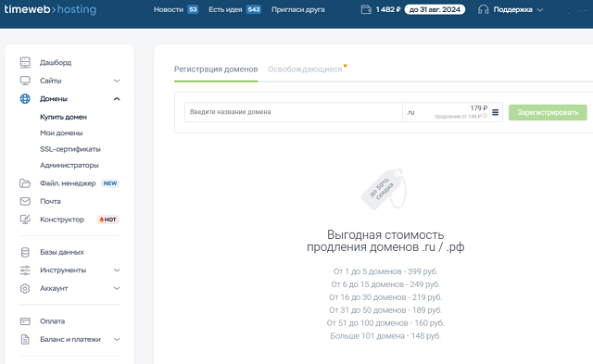Click the Аккаунт gear icon
The width and height of the screenshot is (593, 364).
pyautogui.click(x=25, y=288)
